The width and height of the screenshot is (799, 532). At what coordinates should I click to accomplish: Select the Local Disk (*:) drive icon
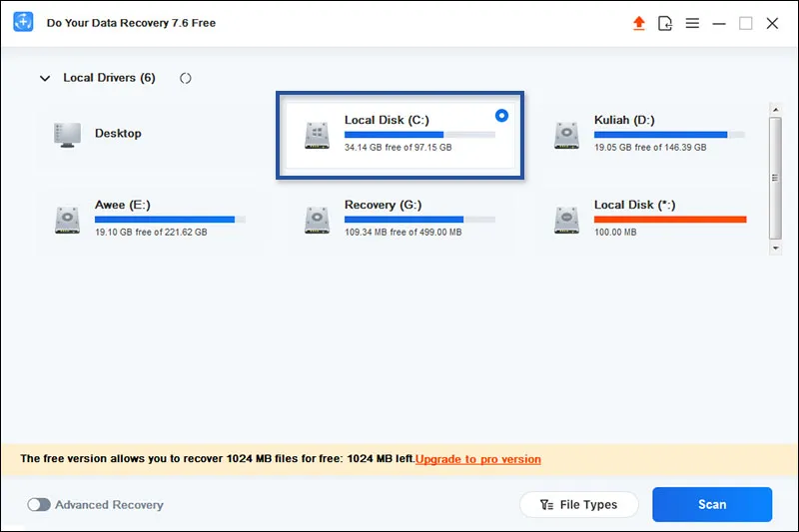point(567,220)
